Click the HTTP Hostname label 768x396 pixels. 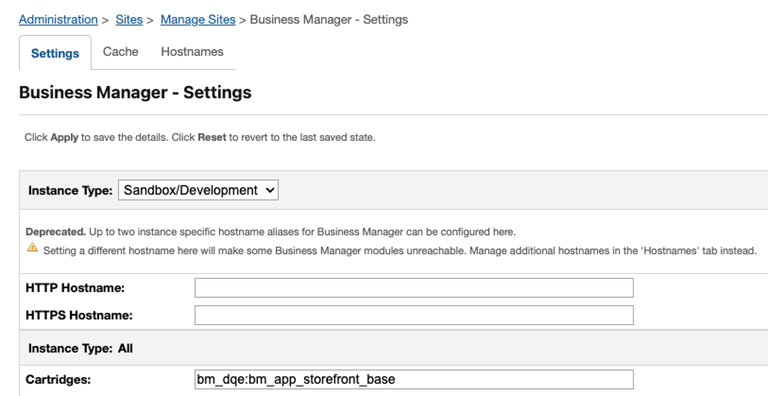pos(75,288)
